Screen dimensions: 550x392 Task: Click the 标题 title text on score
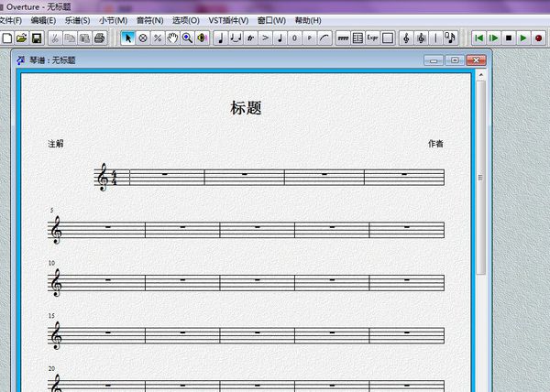(x=246, y=108)
